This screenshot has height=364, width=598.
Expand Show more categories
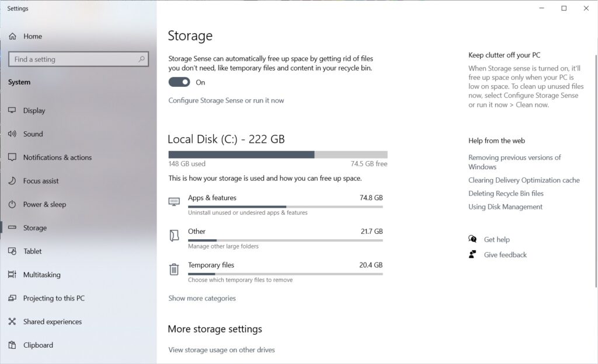pyautogui.click(x=202, y=298)
